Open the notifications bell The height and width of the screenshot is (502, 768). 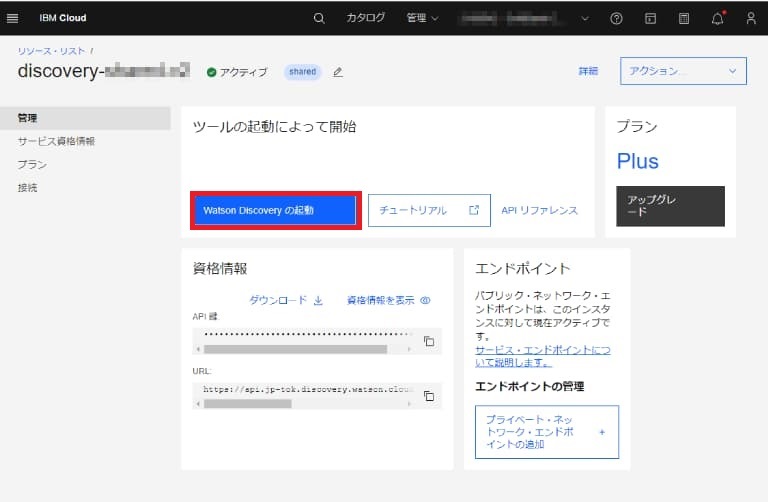[x=717, y=18]
